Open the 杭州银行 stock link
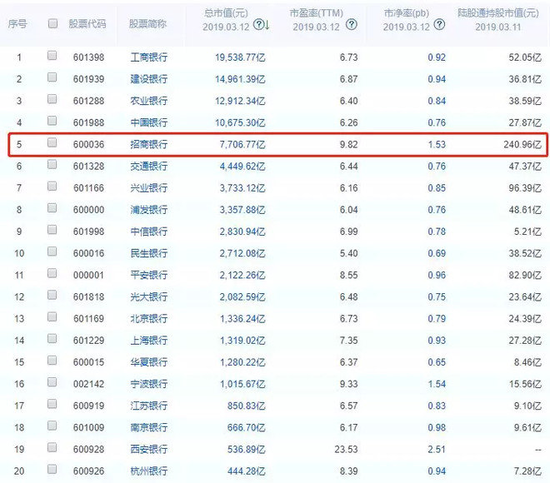550x483 pixels. (x=149, y=471)
